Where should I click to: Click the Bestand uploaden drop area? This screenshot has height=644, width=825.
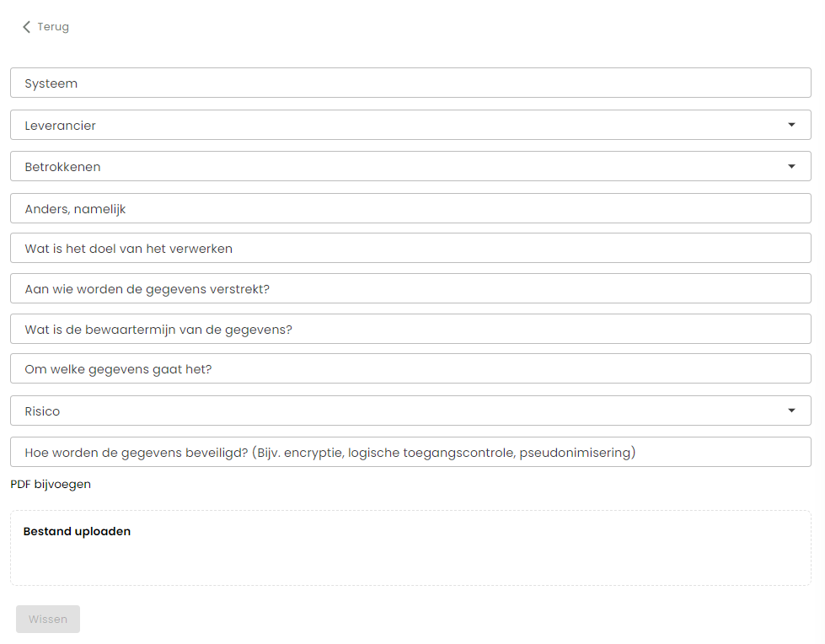(410, 548)
